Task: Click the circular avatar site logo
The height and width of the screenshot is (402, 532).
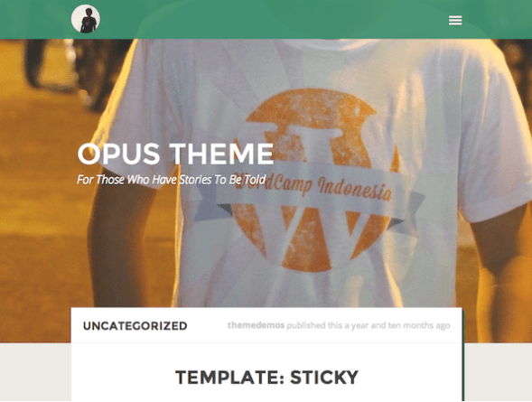Action: click(x=86, y=19)
